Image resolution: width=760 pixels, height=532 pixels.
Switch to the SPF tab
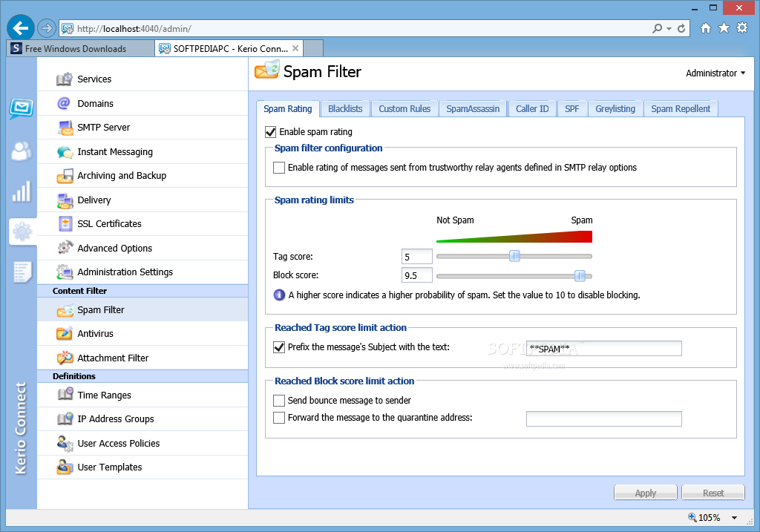pyautogui.click(x=572, y=109)
